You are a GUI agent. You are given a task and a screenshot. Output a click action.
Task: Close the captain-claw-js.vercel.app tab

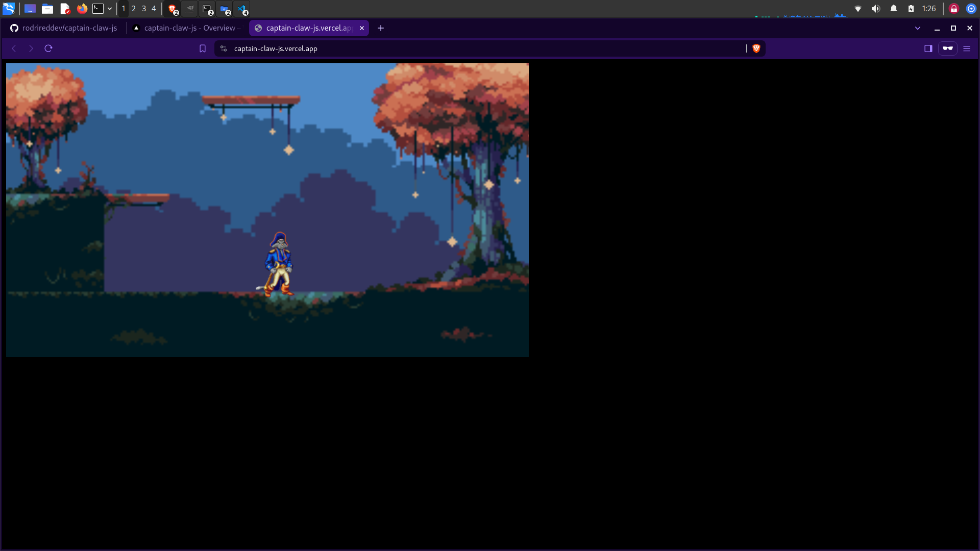tap(362, 28)
